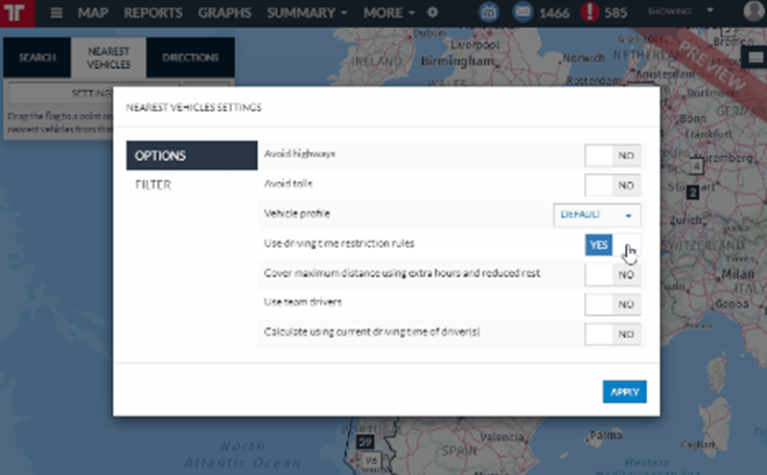
Task: Click the SETTINGS button behind dialog
Action: [92, 93]
